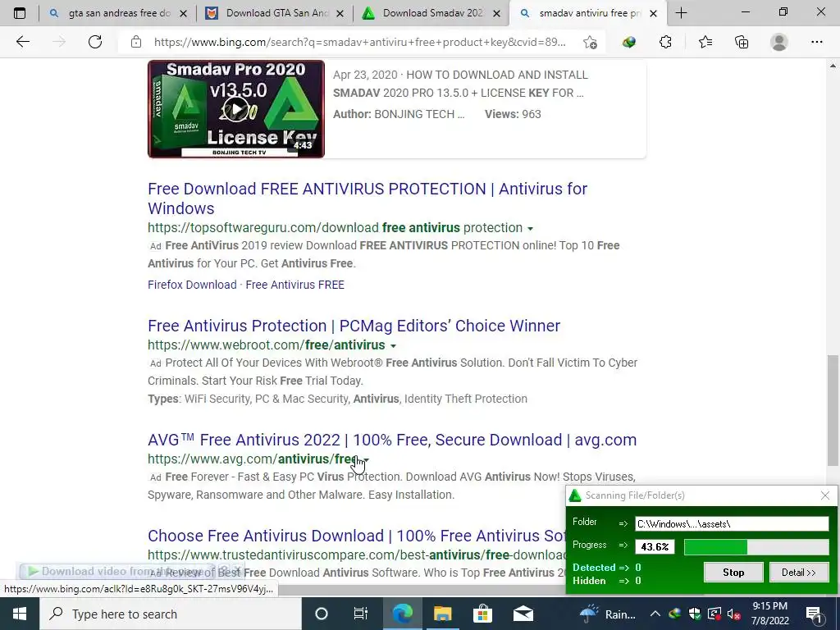Image resolution: width=840 pixels, height=630 pixels.
Task: Open the Rain weather widget
Action: [x=608, y=614]
